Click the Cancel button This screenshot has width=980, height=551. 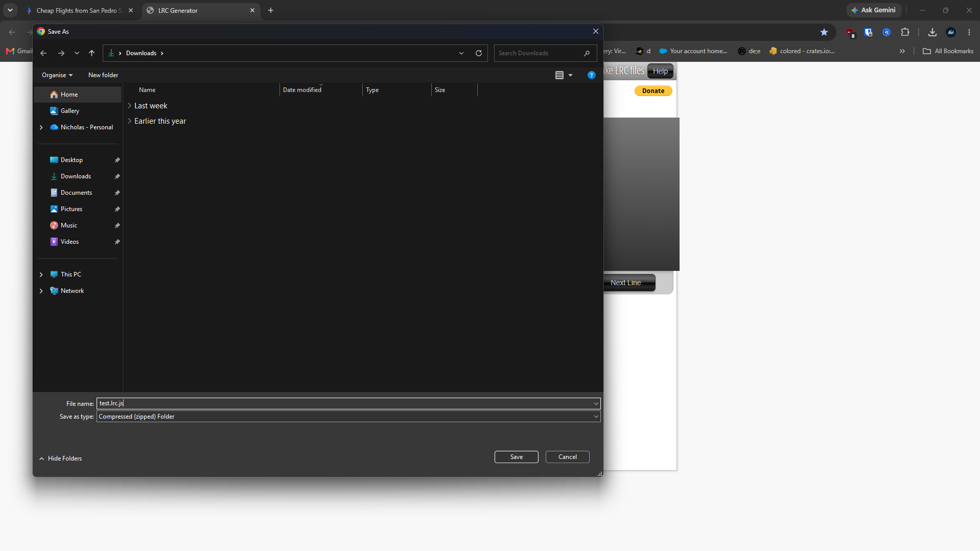[567, 457]
